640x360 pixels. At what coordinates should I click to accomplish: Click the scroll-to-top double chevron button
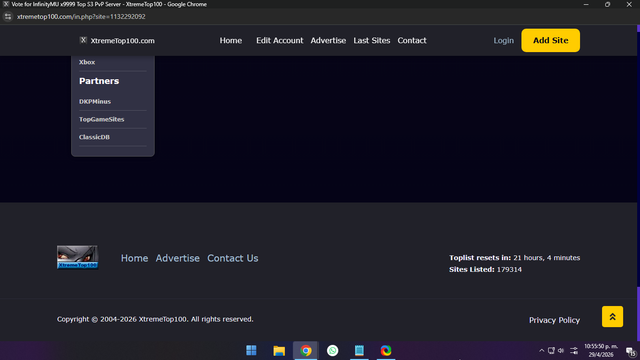612,316
